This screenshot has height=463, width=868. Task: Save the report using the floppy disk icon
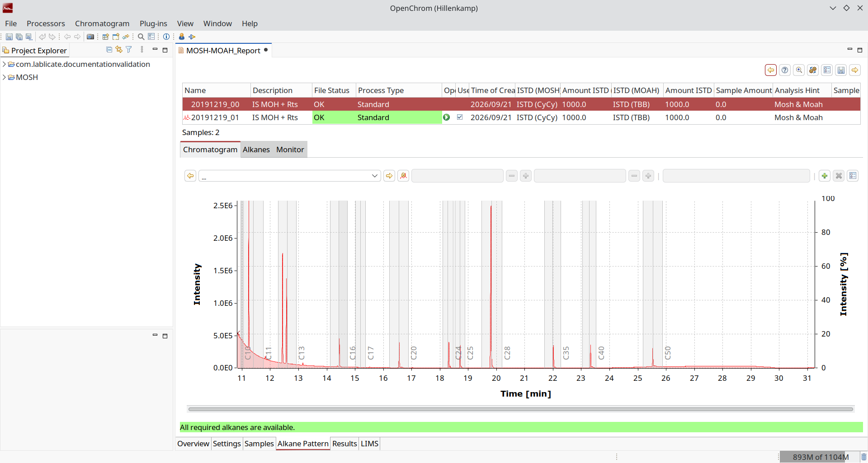tap(841, 70)
